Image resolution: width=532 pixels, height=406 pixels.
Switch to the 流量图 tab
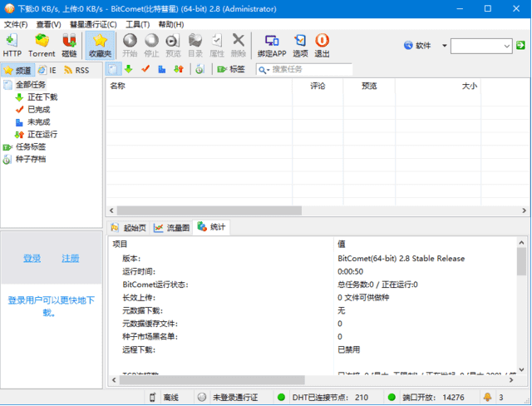pos(171,227)
